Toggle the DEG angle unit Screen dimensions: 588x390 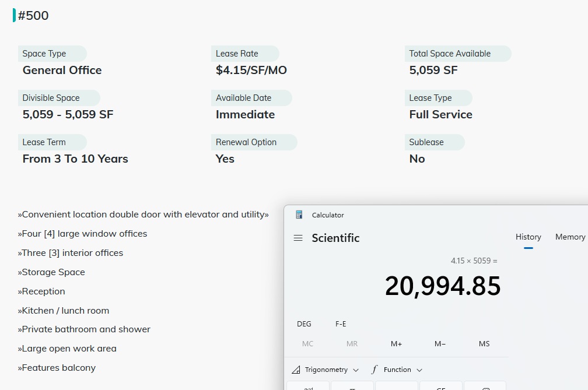304,324
